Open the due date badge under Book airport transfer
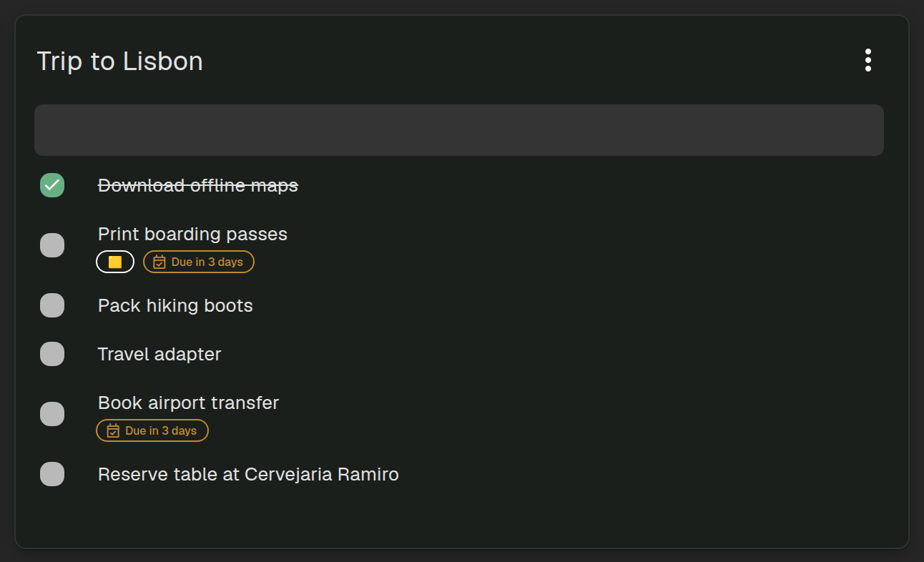Image resolution: width=924 pixels, height=562 pixels. 152,430
